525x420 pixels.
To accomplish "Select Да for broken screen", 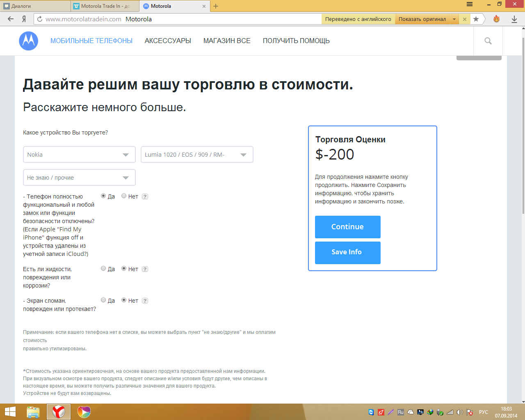I will [x=103, y=300].
